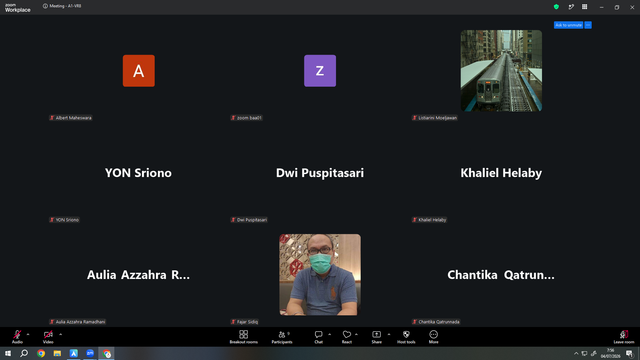Expand the audio options arrow

click(28, 334)
